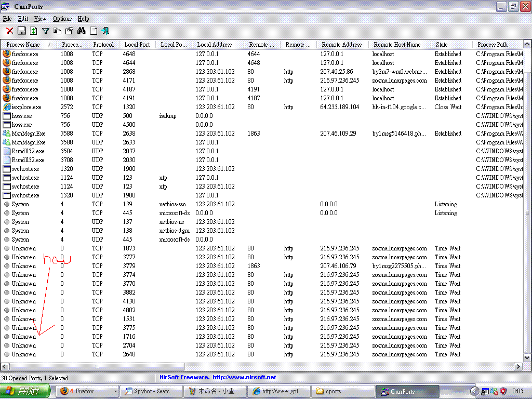Click the red shield security tray icon
532x399 pixels.
(x=503, y=391)
